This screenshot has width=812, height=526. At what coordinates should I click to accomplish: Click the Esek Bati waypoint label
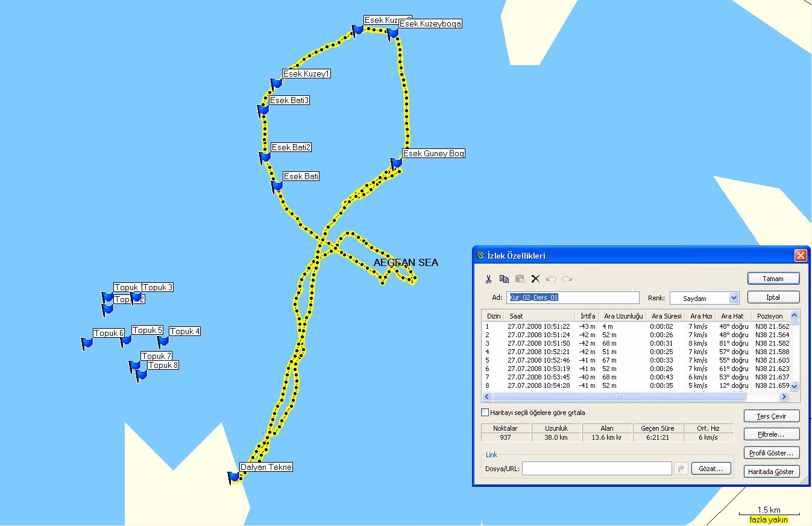coord(301,177)
